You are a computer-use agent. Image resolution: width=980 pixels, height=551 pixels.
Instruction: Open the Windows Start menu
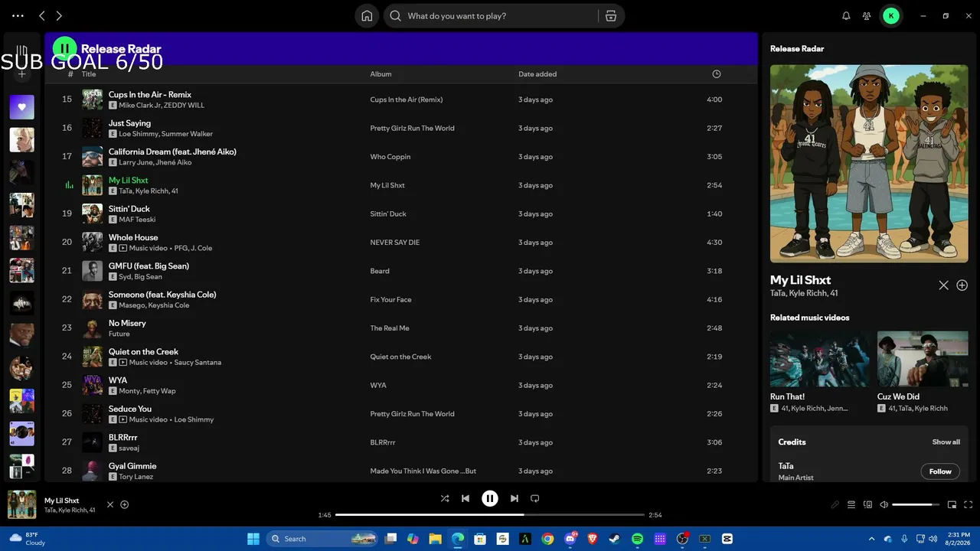pos(253,539)
